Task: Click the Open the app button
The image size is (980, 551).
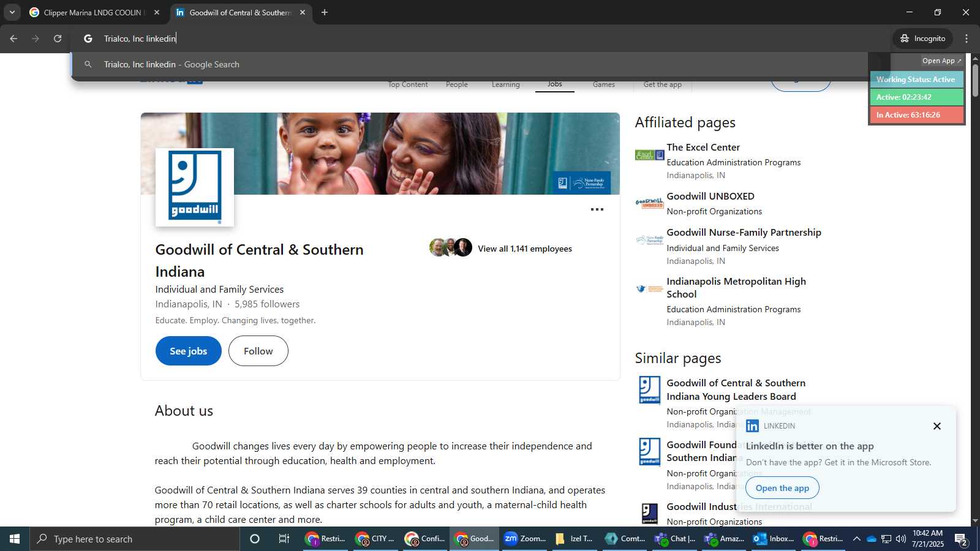Action: coord(782,488)
